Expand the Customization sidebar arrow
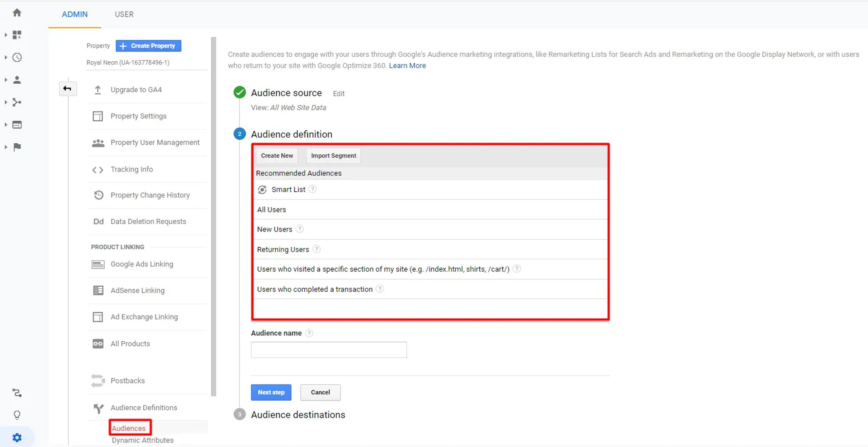This screenshot has width=868, height=447. tap(6, 35)
